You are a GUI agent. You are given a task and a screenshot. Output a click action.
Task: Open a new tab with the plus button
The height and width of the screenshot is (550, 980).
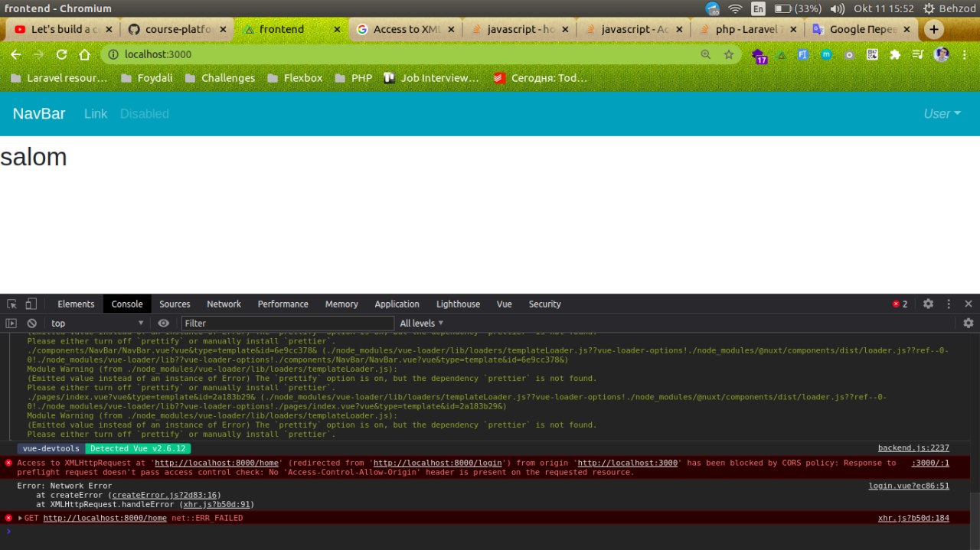click(x=933, y=29)
